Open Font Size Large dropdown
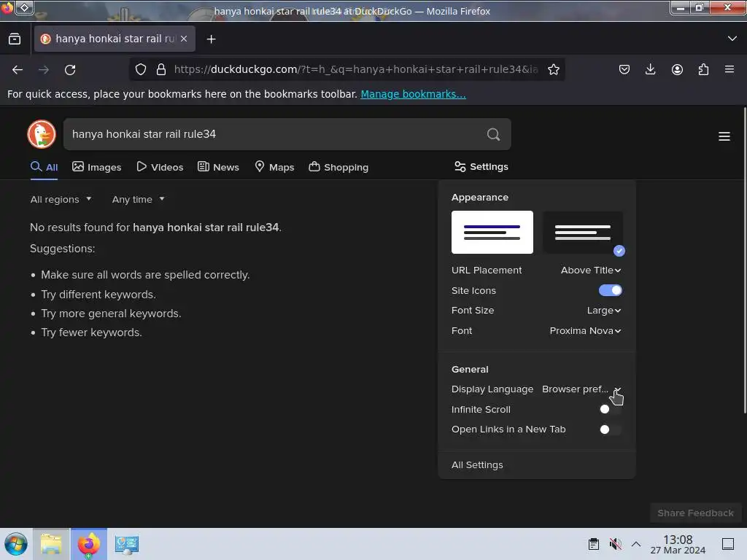The width and height of the screenshot is (747, 560). pos(603,311)
